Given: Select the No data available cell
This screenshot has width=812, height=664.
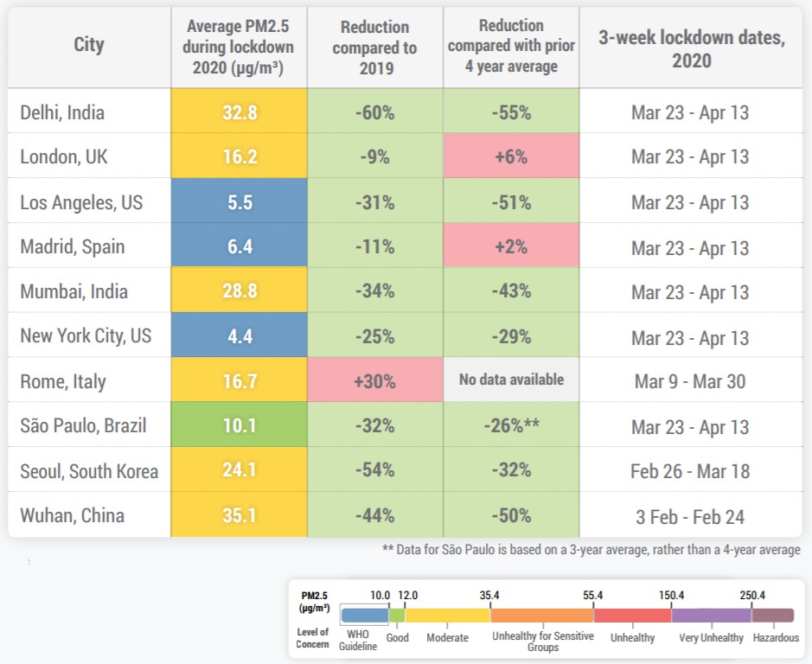Looking at the screenshot, I should click(511, 380).
